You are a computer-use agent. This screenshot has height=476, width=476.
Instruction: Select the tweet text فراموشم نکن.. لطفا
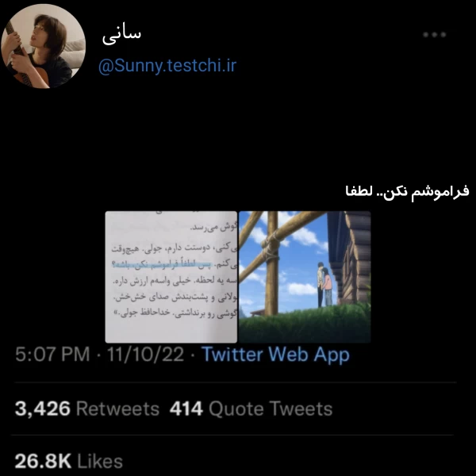(407, 192)
